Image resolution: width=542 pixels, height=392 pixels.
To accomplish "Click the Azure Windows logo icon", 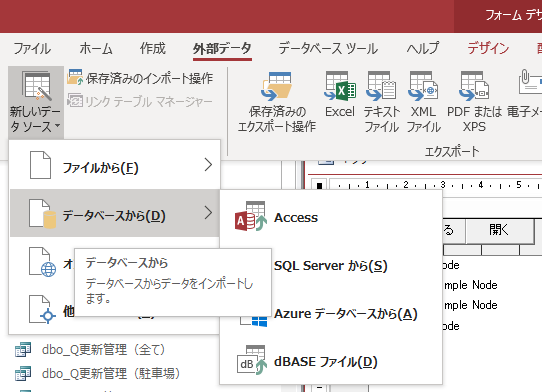I will [x=259, y=321].
